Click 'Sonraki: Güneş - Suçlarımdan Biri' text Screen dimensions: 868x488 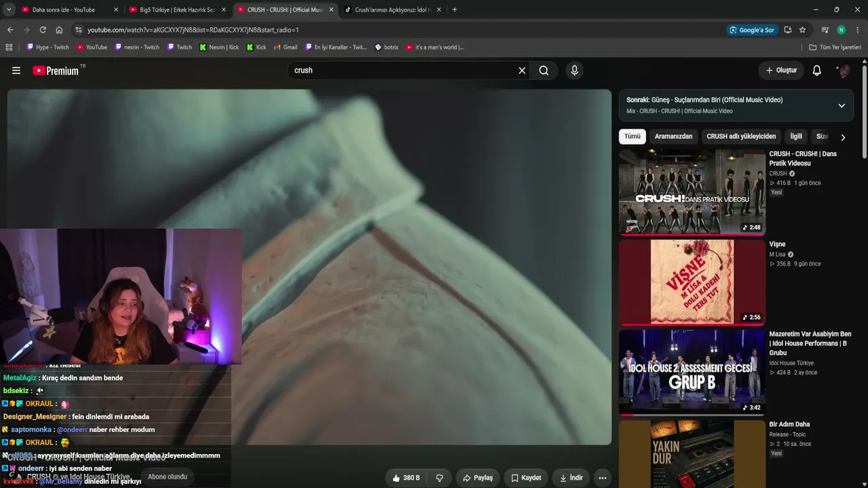click(705, 100)
